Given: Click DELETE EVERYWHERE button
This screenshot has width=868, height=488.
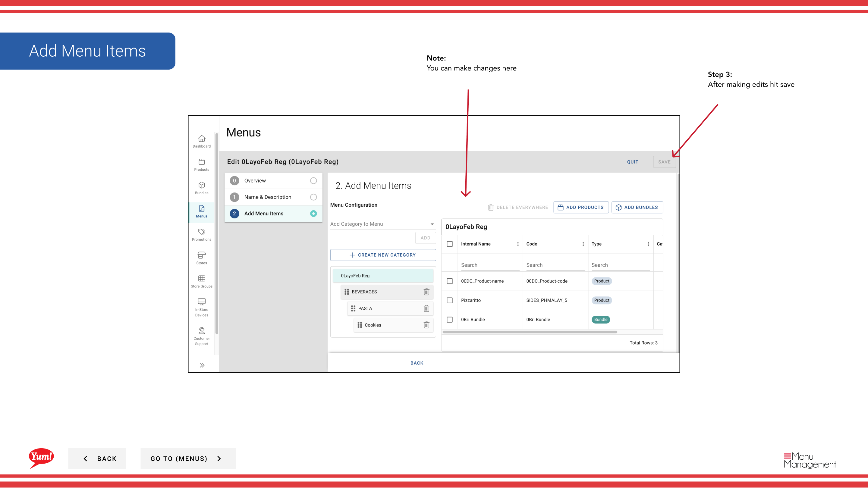Looking at the screenshot, I should (518, 207).
